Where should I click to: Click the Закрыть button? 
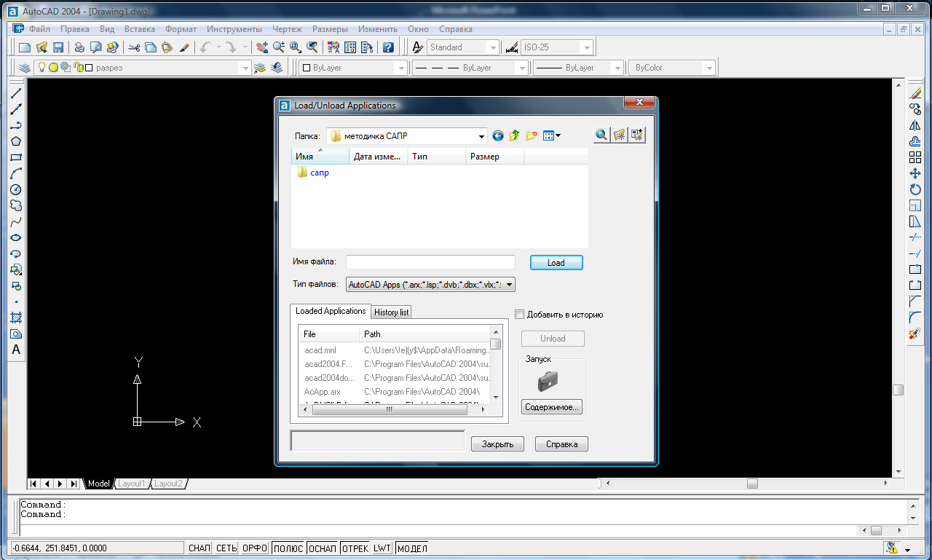pyautogui.click(x=498, y=444)
